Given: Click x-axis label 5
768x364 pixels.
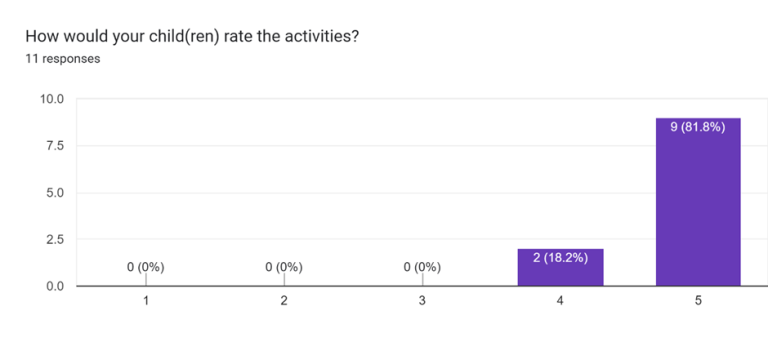Looking at the screenshot, I should pos(698,301).
